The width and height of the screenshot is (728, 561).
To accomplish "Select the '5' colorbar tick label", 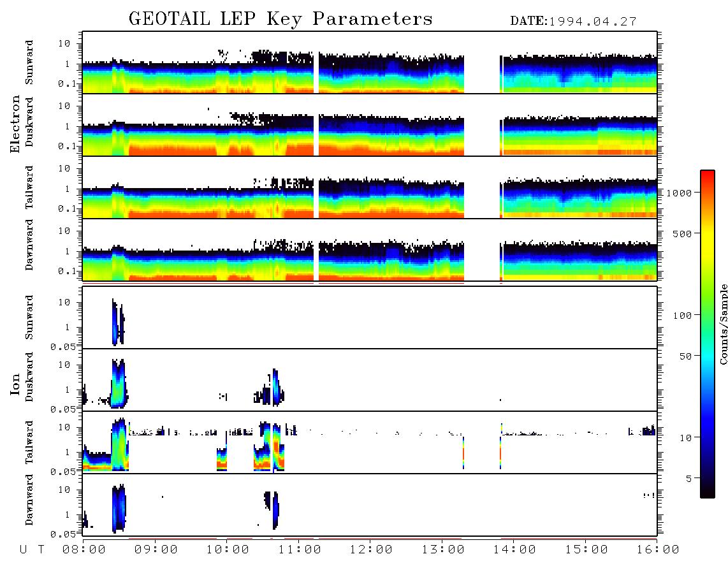I will tap(688, 478).
